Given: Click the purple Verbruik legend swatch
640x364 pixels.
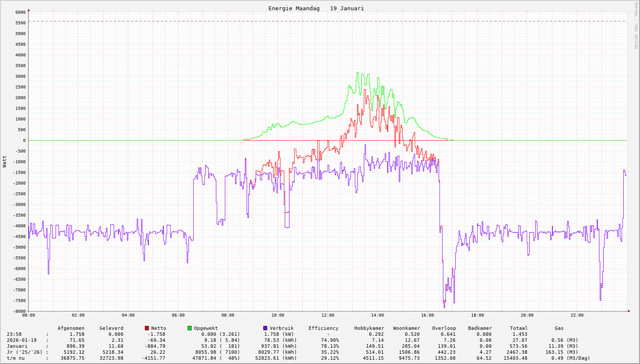Looking at the screenshot, I should [265, 328].
